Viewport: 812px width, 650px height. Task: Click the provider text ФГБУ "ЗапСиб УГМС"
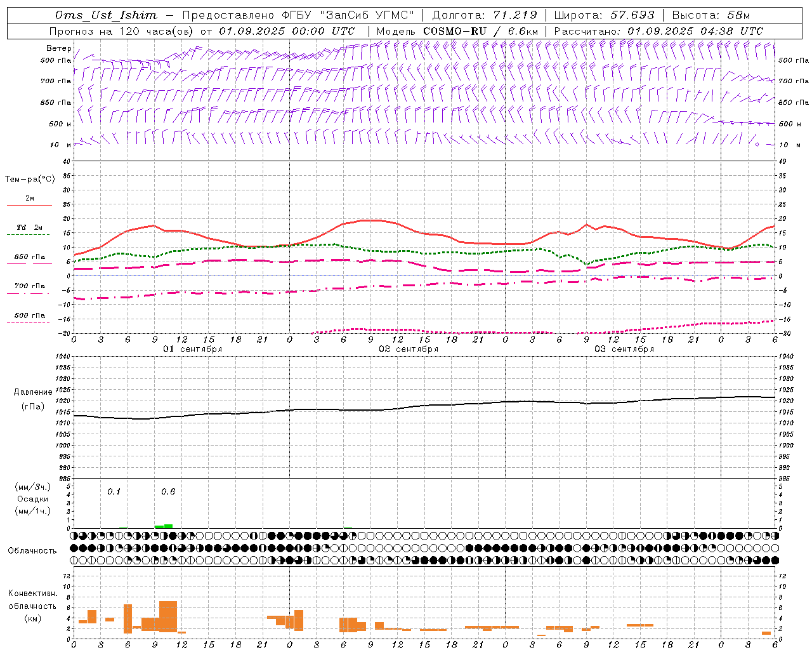pyautogui.click(x=348, y=15)
